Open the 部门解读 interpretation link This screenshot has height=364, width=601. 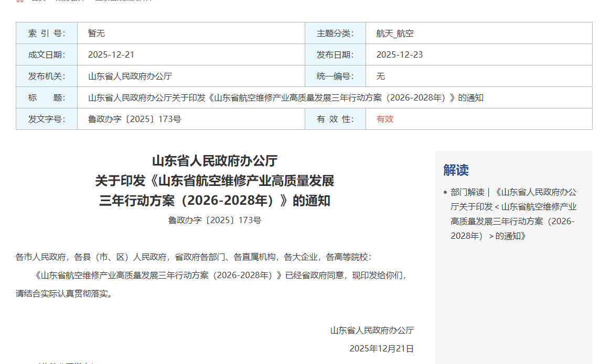pyautogui.click(x=513, y=214)
